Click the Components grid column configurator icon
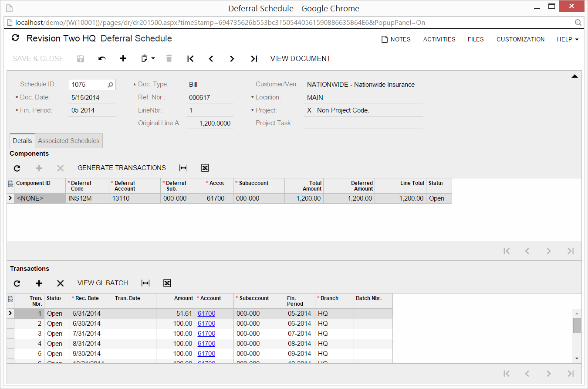Image resolution: width=588 pixels, height=389 pixels. pos(10,185)
